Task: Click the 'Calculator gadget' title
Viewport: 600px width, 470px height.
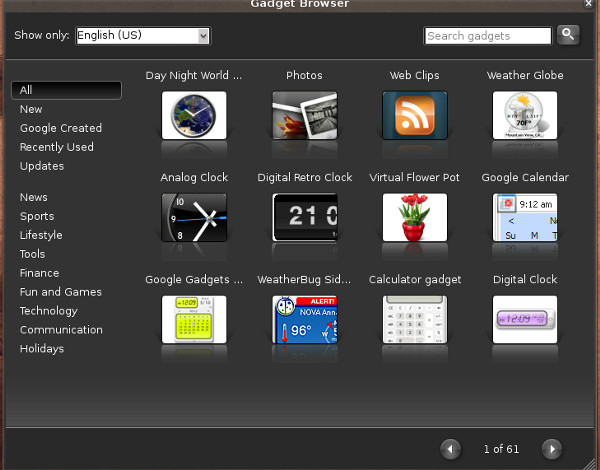Action: tap(415, 280)
